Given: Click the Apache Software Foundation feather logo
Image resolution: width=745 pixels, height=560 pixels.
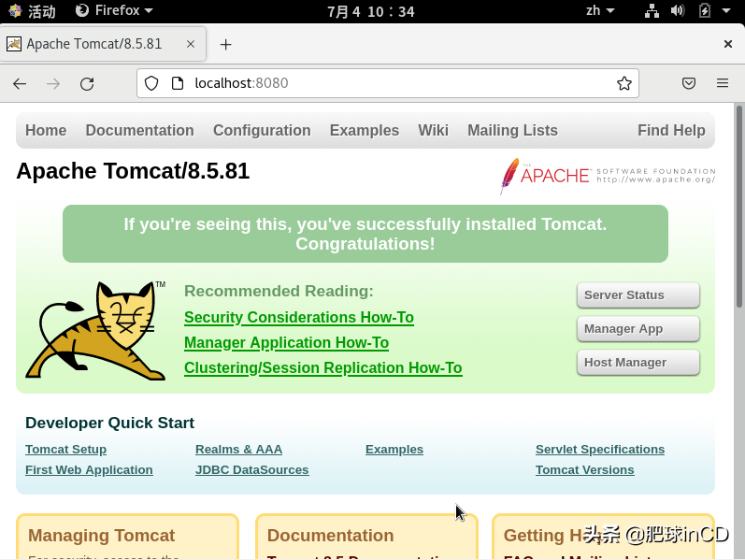Looking at the screenshot, I should click(608, 176).
